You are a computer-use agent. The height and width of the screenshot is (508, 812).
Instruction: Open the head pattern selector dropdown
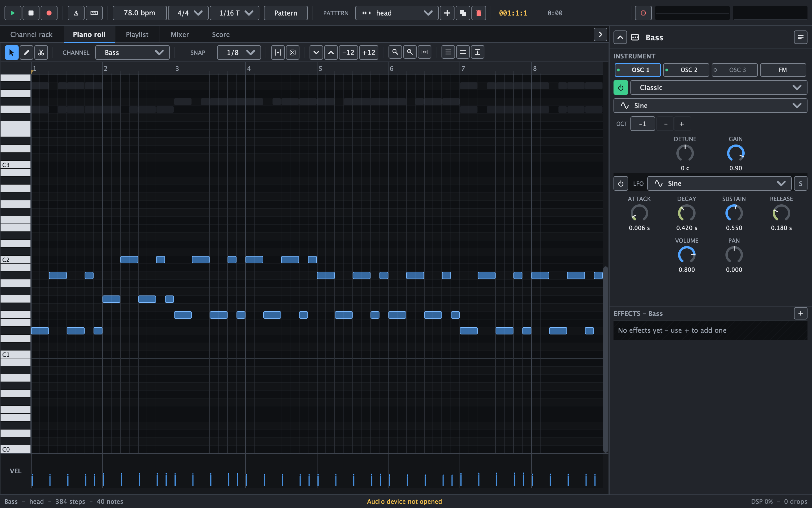point(397,13)
